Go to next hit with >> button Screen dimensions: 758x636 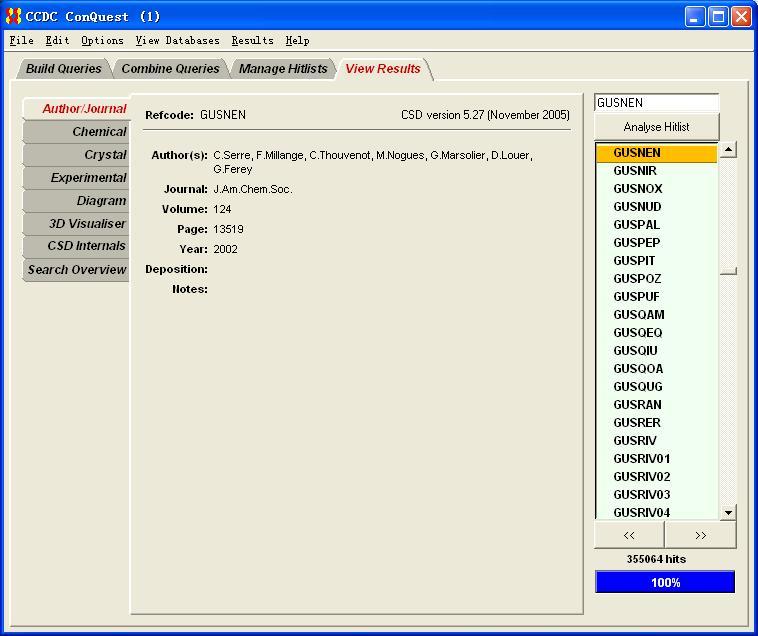[x=700, y=535]
